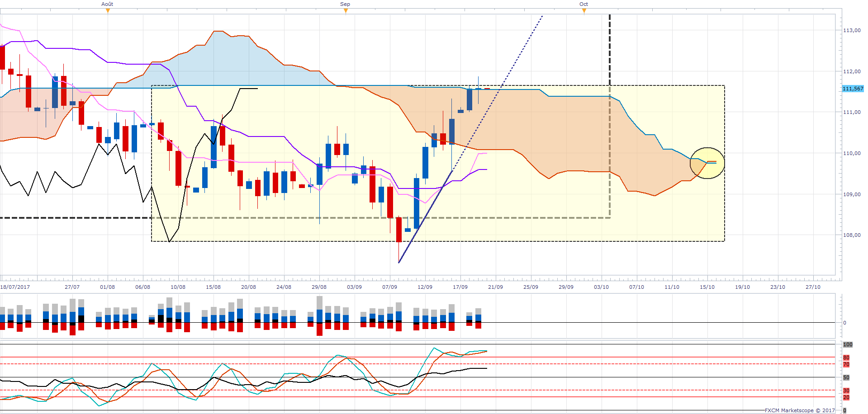This screenshot has height=414, width=868.
Task: Click the 109,00 price axis label
Action: tap(852, 194)
